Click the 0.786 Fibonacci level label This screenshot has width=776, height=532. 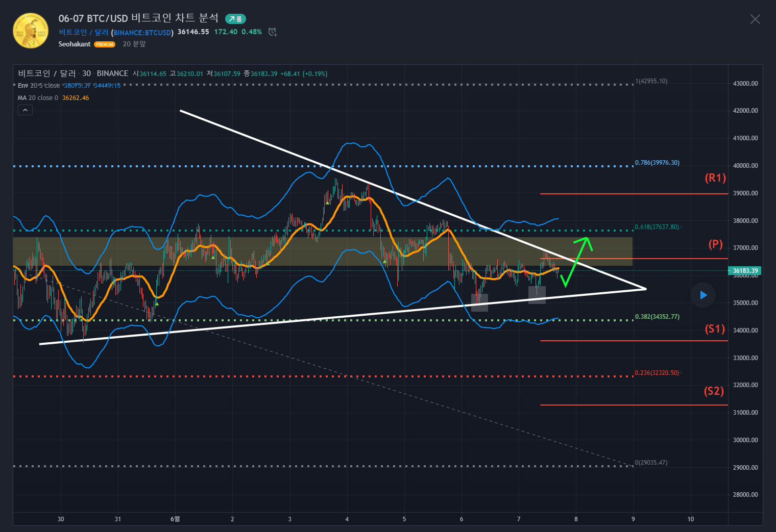pos(657,163)
